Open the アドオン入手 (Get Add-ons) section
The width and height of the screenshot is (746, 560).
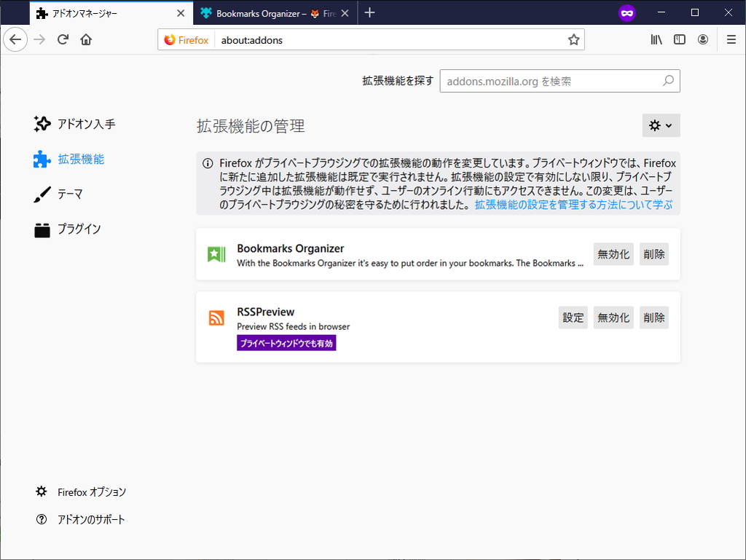click(80, 124)
